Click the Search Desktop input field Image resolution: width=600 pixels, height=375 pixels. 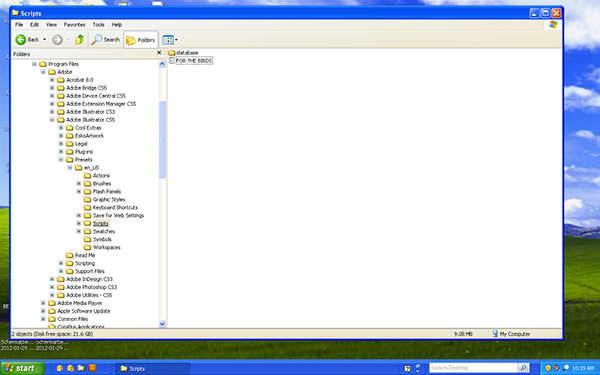[473, 368]
